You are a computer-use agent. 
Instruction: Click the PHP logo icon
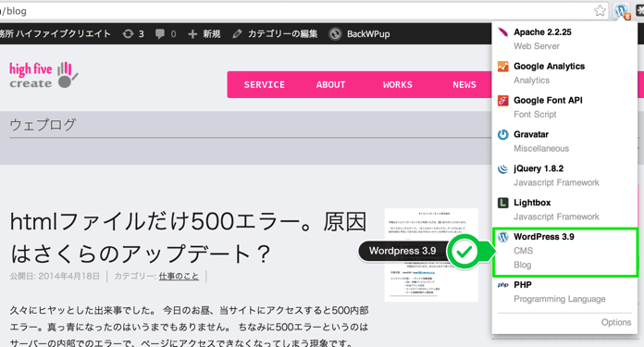pos(502,285)
